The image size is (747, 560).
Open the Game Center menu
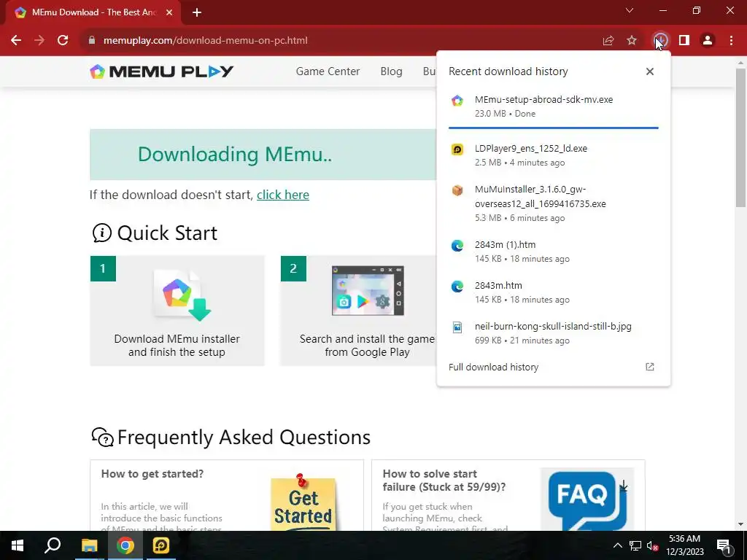328,71
